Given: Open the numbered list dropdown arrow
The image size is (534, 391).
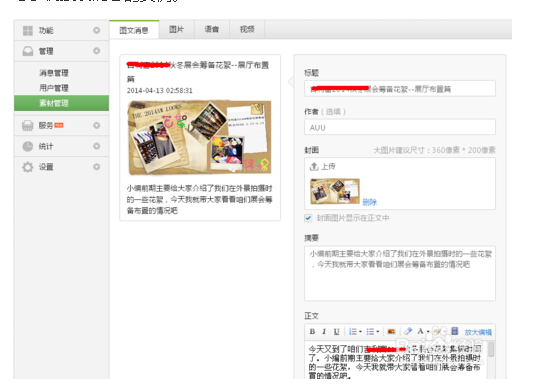Looking at the screenshot, I should coord(360,332).
